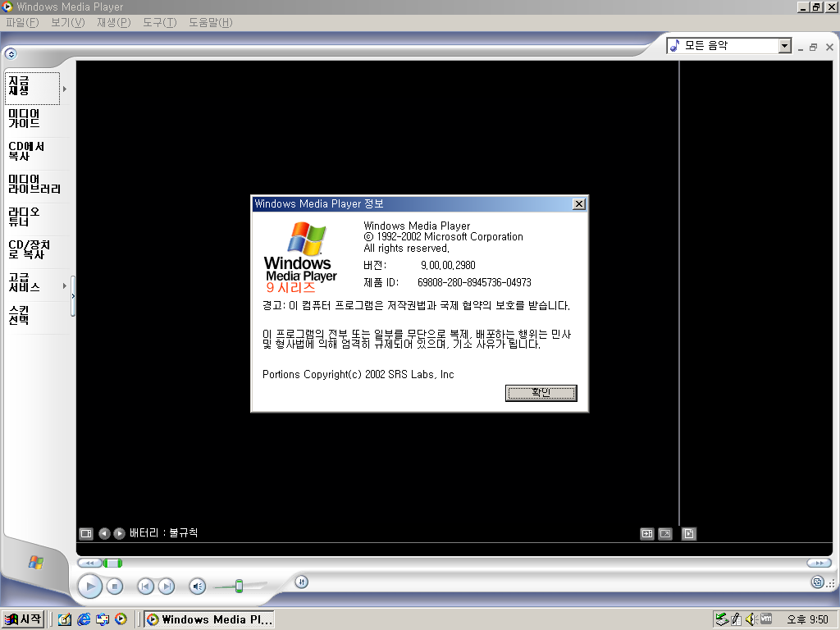Click the Windows Media Player taskbar button
840x630 pixels.
[x=209, y=619]
